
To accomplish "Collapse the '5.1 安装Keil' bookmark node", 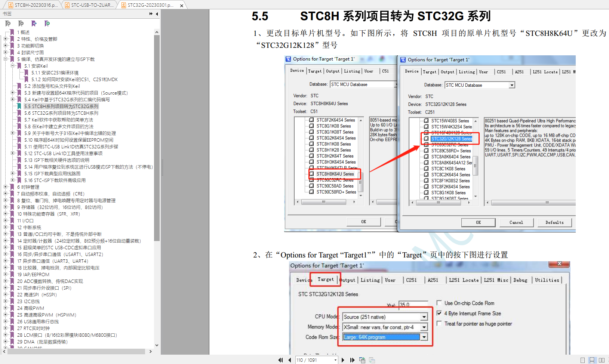I will pos(13,66).
